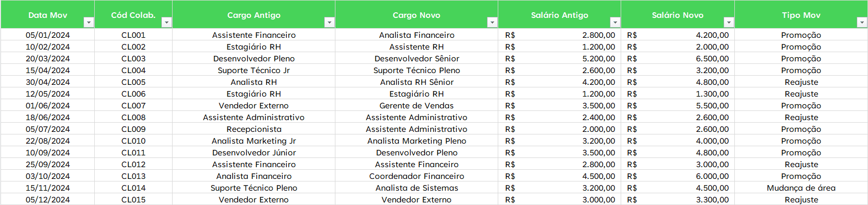Click the Coordenador Financeiro cell
The width and height of the screenshot is (868, 205).
(416, 176)
